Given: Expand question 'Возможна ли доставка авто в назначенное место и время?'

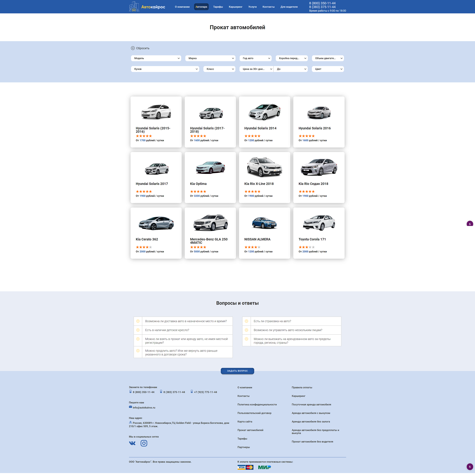Looking at the screenshot, I should pyautogui.click(x=183, y=324).
